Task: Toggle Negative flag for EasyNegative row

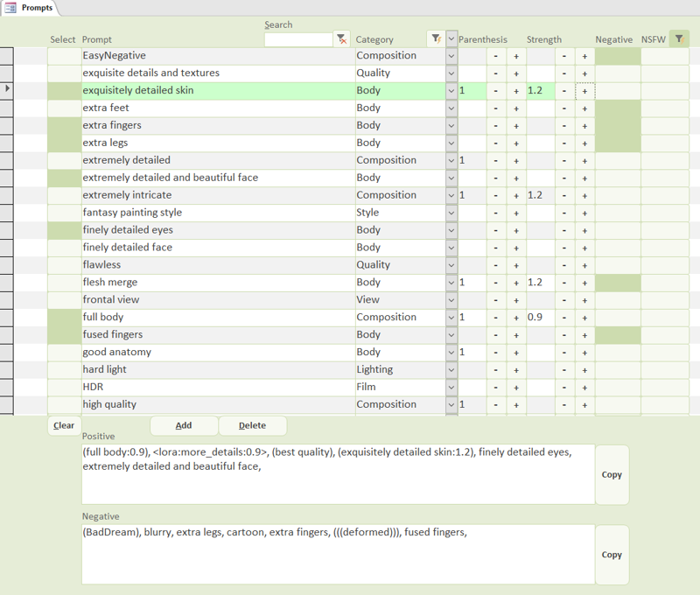Action: pyautogui.click(x=618, y=56)
